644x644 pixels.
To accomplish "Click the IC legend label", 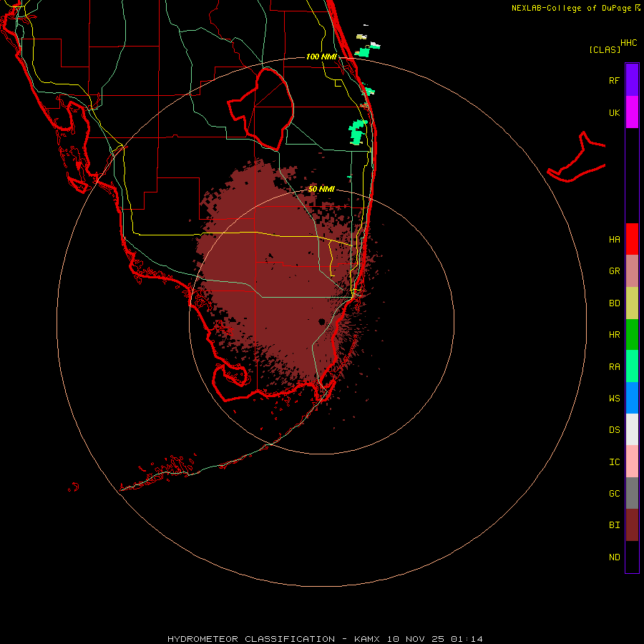I will pyautogui.click(x=614, y=462).
